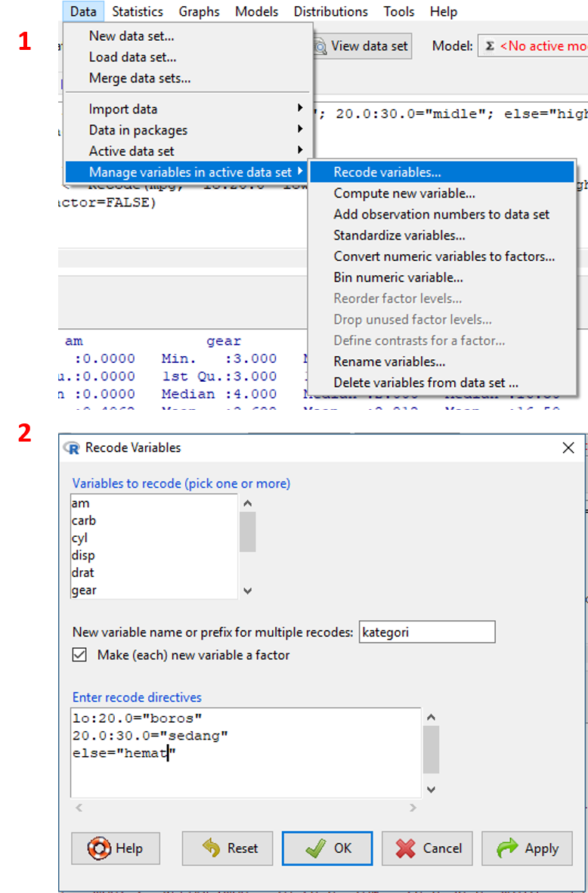Image resolution: width=588 pixels, height=893 pixels.
Task: Click inside the recode directives text box
Action: click(x=246, y=752)
